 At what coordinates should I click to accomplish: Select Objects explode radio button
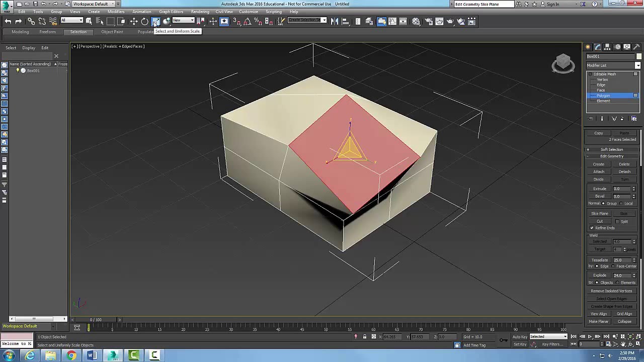(x=597, y=283)
